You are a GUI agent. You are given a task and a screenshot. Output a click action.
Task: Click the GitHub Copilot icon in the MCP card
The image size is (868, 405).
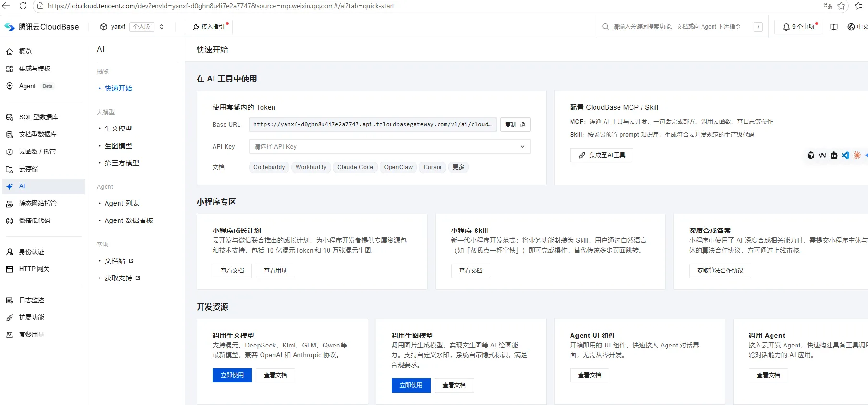[834, 155]
